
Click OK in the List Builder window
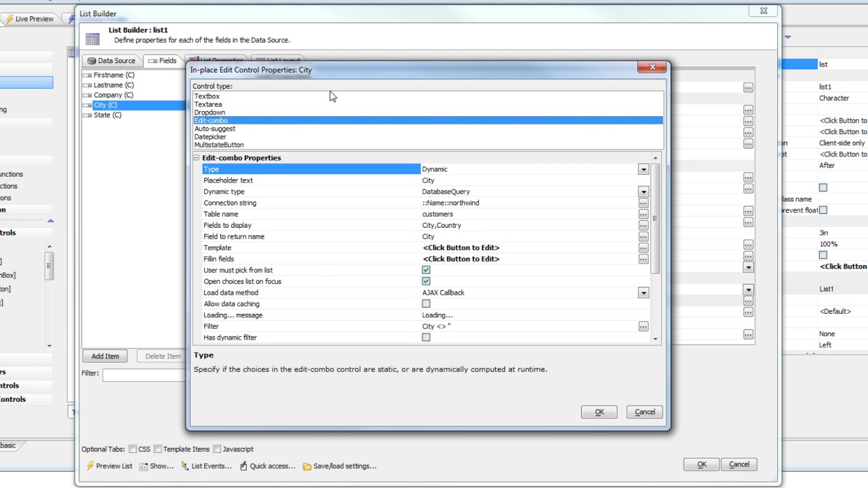702,464
